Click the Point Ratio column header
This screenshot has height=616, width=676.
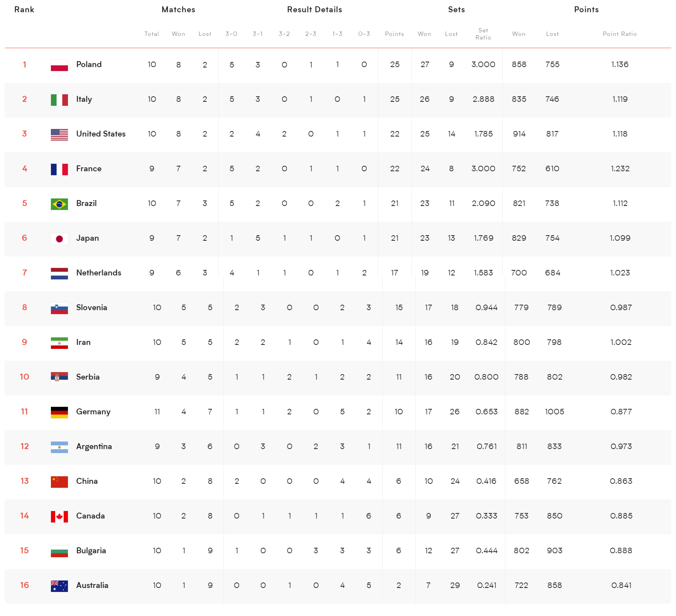pos(620,34)
